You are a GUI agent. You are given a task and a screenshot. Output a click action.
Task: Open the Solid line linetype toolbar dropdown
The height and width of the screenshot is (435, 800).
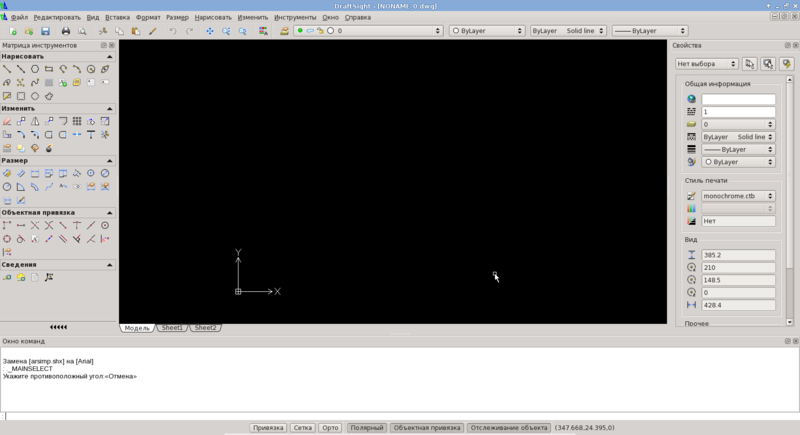pos(568,31)
